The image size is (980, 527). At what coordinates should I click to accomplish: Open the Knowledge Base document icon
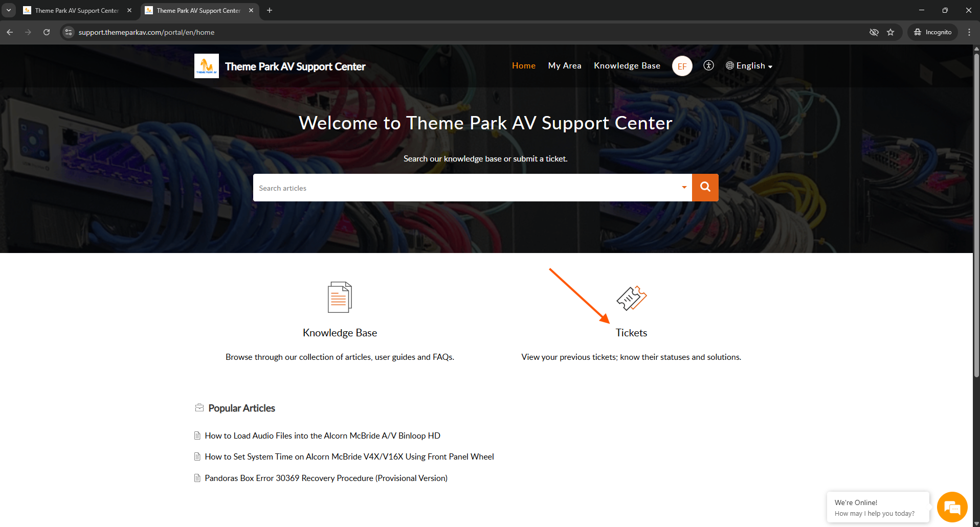(x=340, y=297)
